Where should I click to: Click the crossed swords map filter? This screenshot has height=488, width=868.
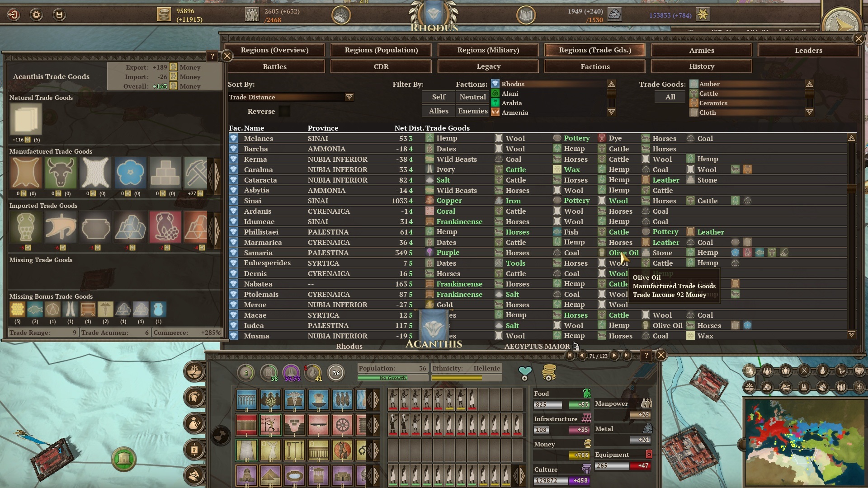click(804, 371)
